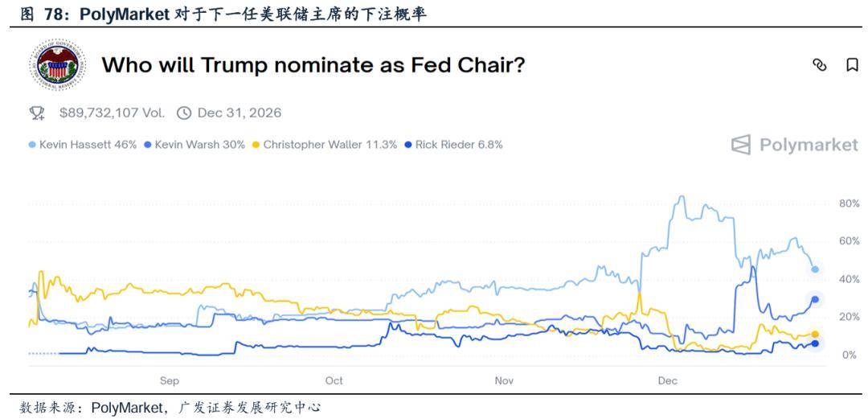The image size is (868, 419).
Task: Click Rick Rieder line endpoint dot
Action: point(815,343)
